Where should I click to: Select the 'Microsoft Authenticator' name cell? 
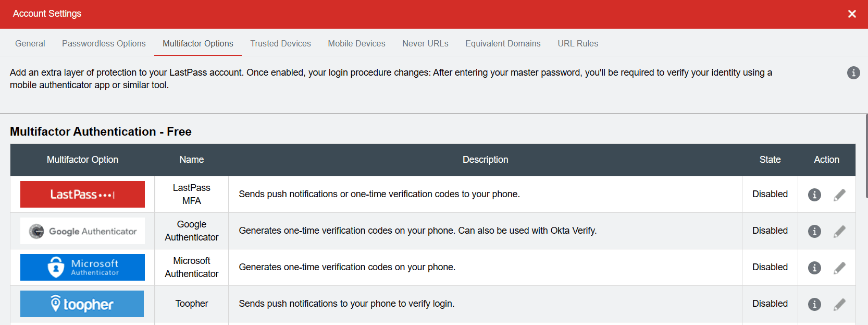192,267
